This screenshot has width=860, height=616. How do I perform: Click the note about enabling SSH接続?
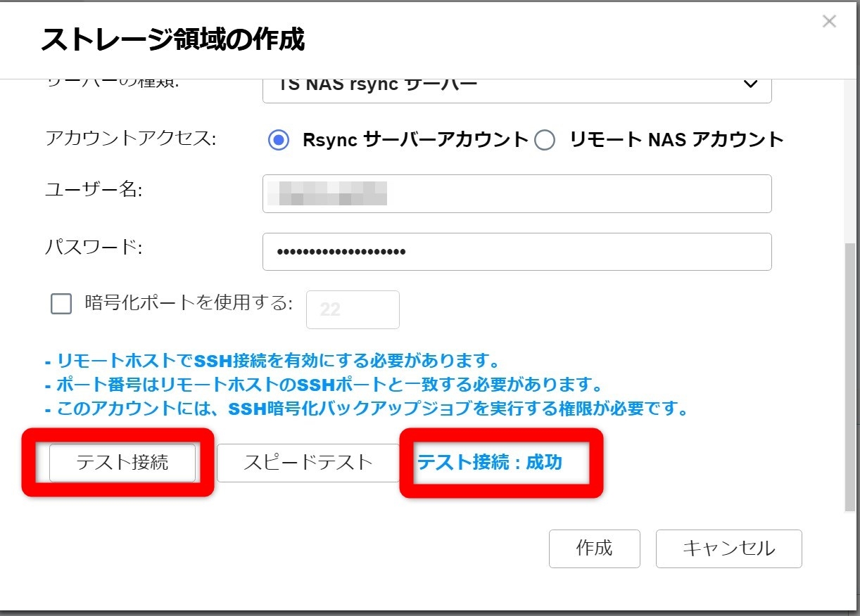point(272,362)
